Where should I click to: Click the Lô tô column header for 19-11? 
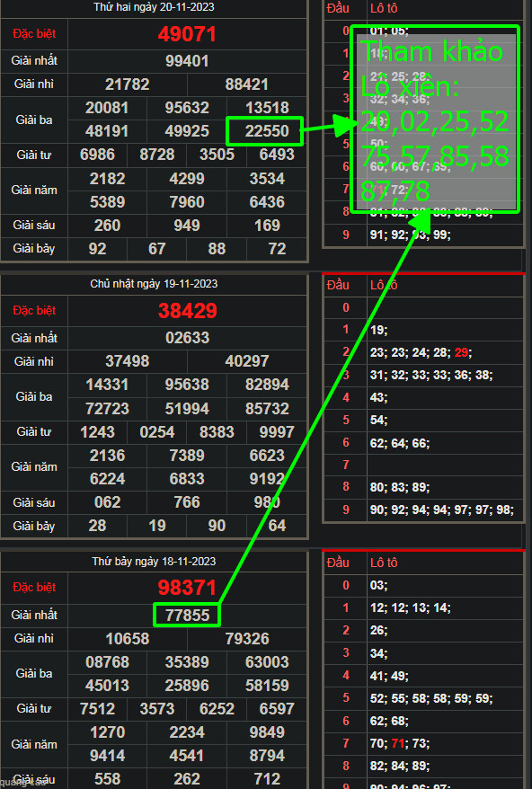point(384,285)
